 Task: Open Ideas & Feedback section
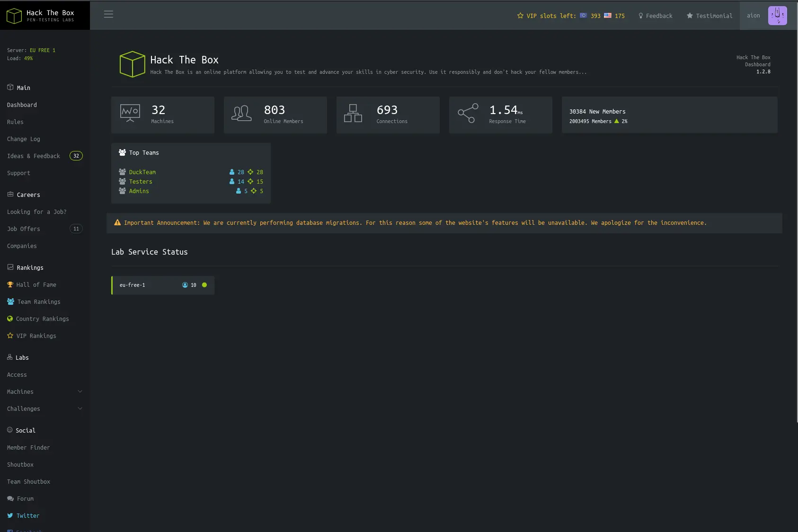click(34, 156)
